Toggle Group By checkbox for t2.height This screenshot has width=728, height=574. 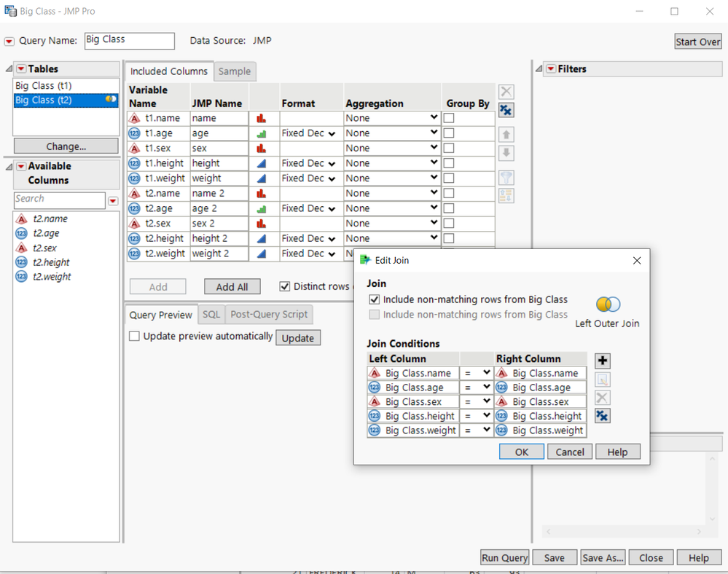[448, 238]
